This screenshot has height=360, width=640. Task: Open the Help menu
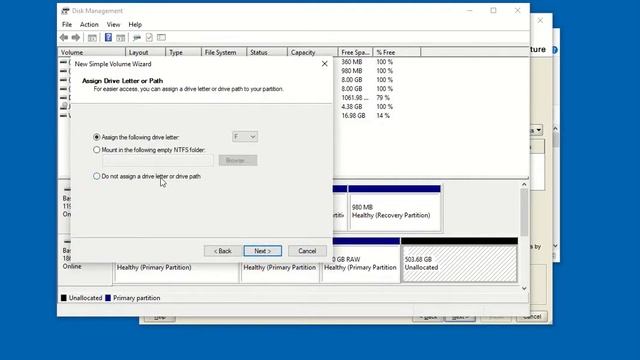click(x=135, y=24)
